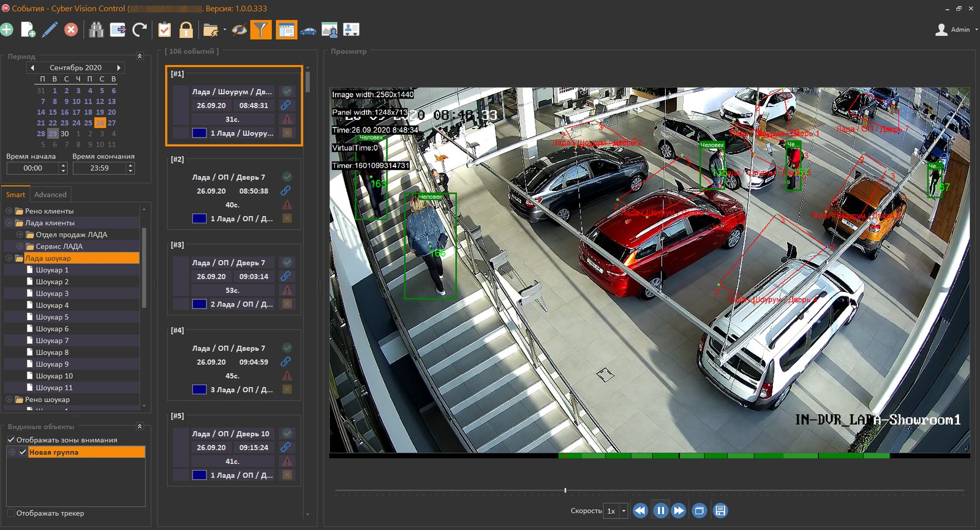Image resolution: width=980 pixels, height=530 pixels.
Task: Click blue color swatch in event #3
Action: [x=199, y=304]
